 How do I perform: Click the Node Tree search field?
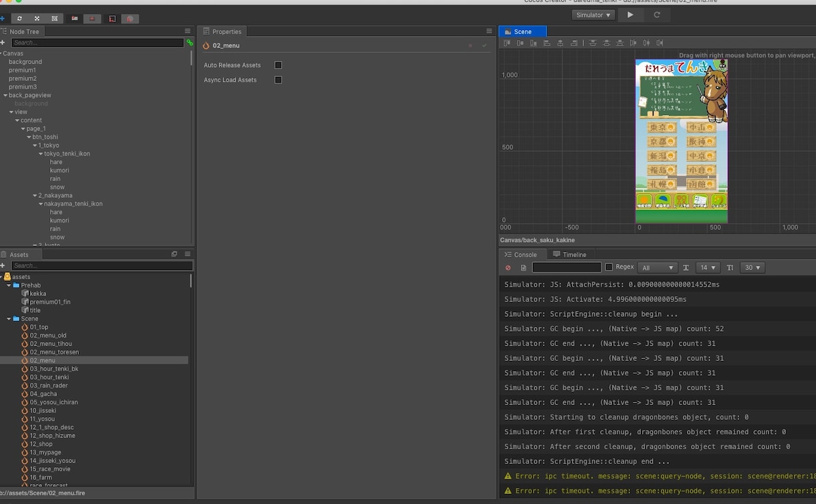click(98, 43)
